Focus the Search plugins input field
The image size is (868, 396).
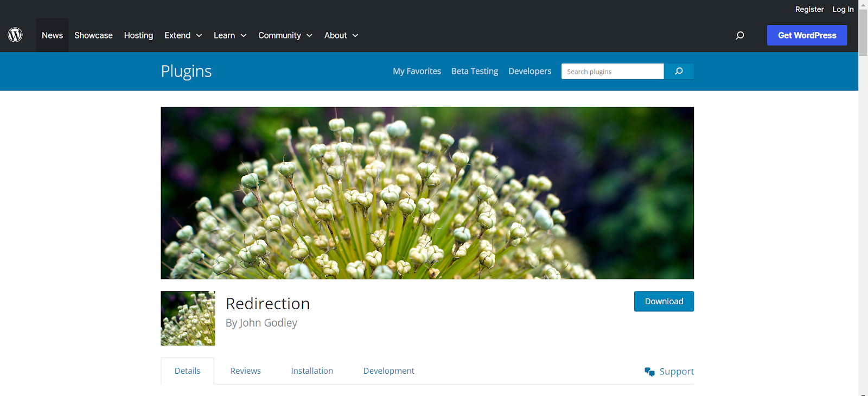pos(612,71)
